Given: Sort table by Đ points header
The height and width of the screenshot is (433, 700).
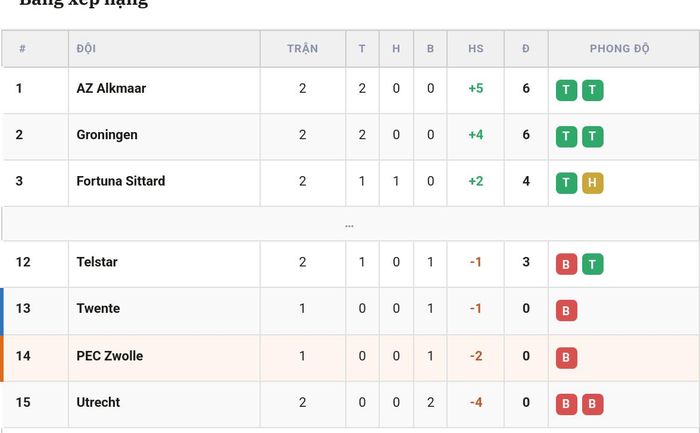Looking at the screenshot, I should click(x=526, y=48).
